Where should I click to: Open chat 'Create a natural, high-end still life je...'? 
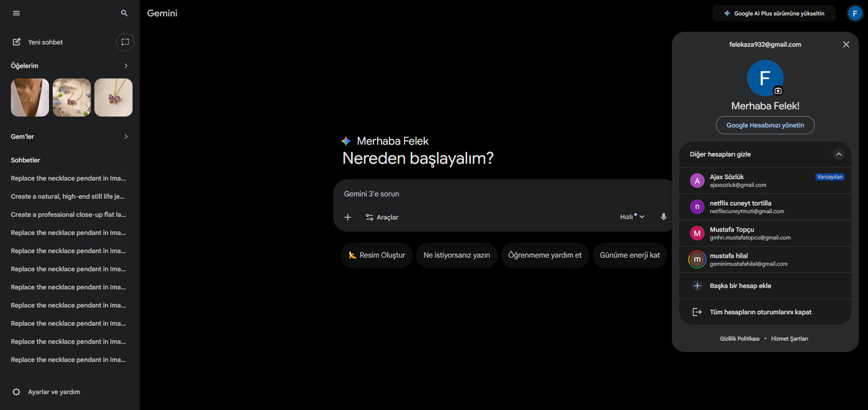[x=68, y=196]
